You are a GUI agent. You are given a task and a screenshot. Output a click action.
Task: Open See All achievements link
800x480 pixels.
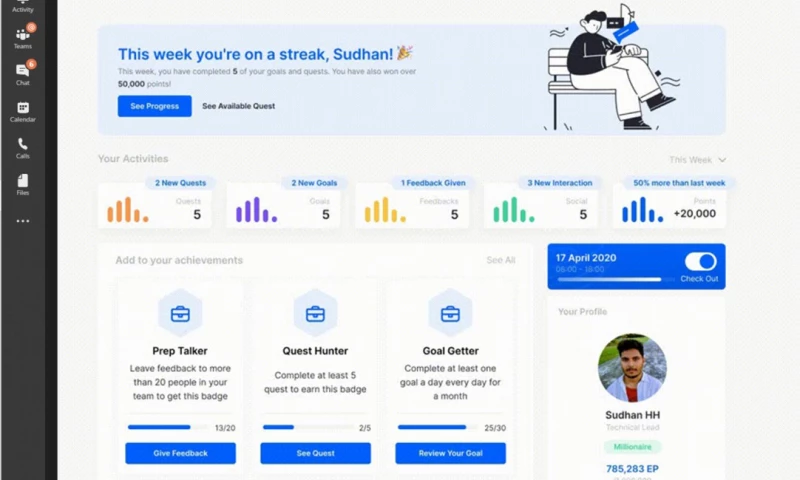pos(501,260)
